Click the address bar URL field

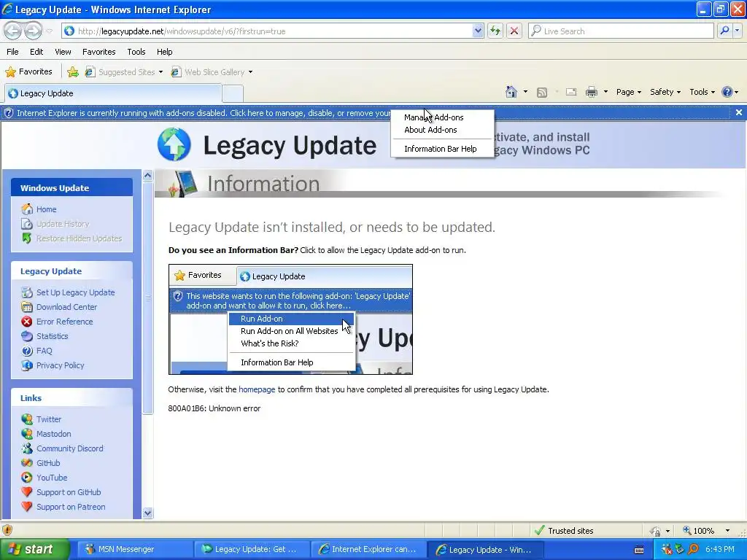(274, 31)
